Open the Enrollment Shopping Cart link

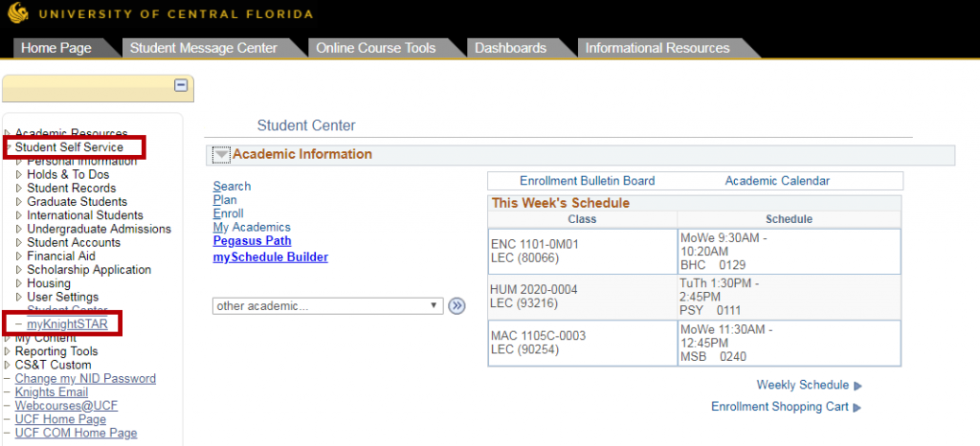click(x=780, y=407)
